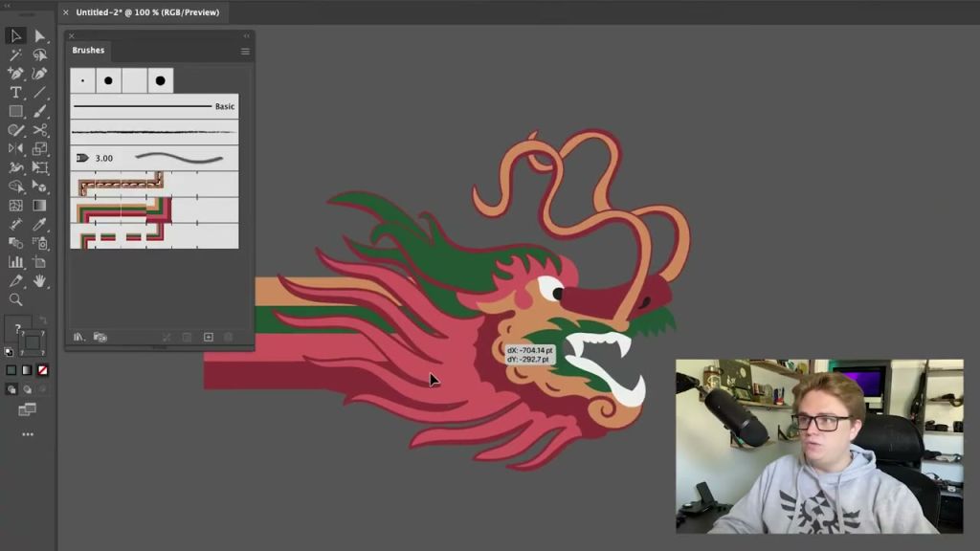Select the Mesh tool
This screenshot has width=980, height=551.
pos(15,205)
